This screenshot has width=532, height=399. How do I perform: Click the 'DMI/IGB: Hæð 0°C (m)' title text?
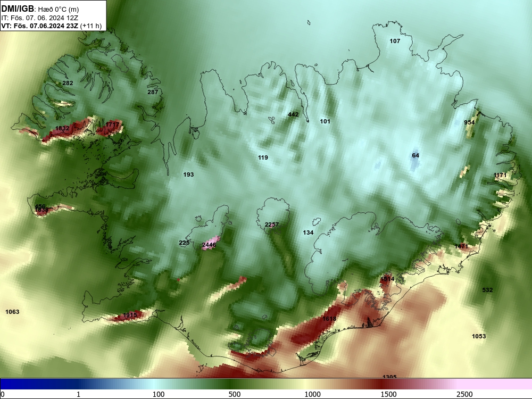click(40, 9)
